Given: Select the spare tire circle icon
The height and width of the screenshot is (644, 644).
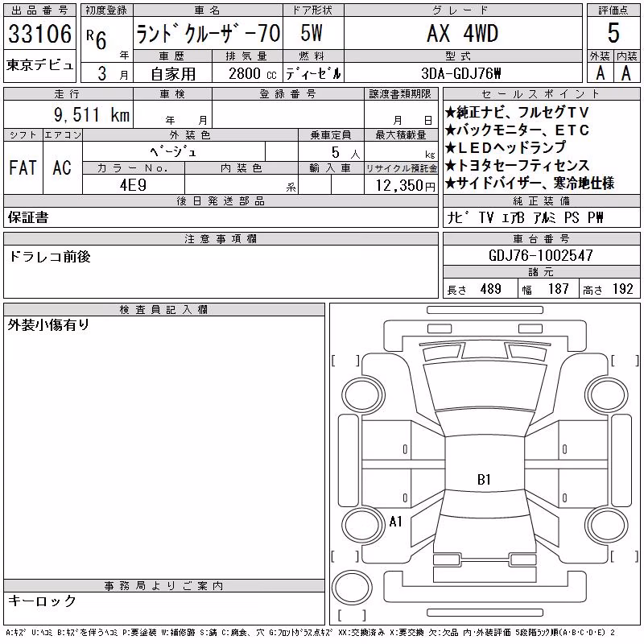Looking at the screenshot, I should click(x=352, y=587).
